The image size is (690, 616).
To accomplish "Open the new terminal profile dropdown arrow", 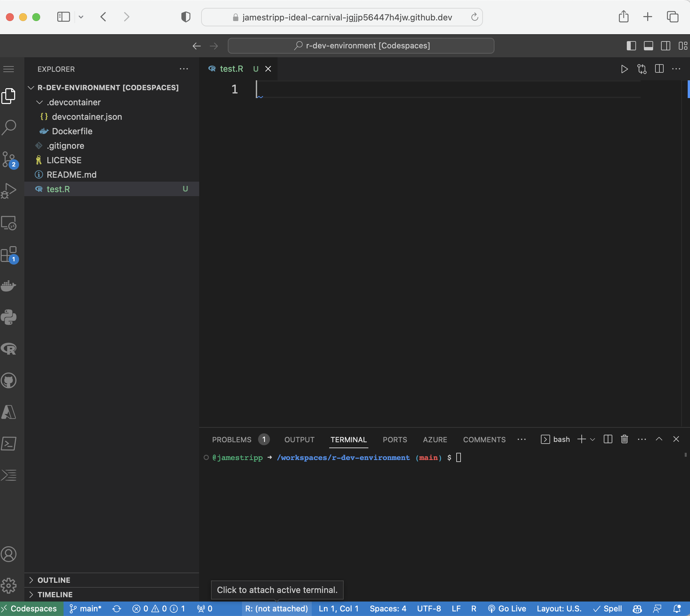I will pyautogui.click(x=593, y=439).
